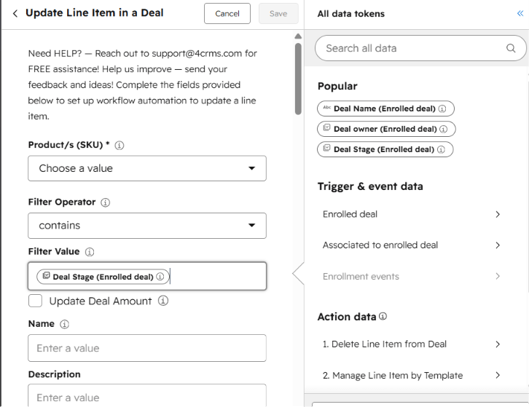Image resolution: width=529 pixels, height=407 pixels.
Task: Open info icon beside Update Deal Amount
Action: 163,301
